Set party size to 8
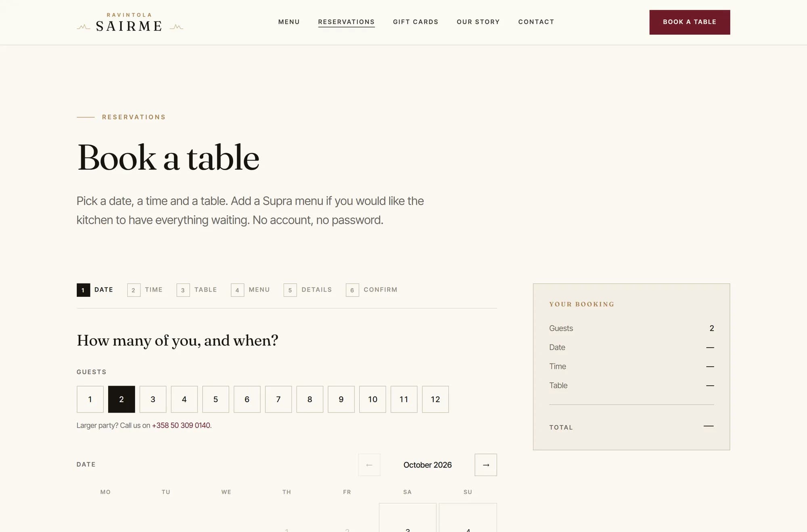 pos(310,399)
